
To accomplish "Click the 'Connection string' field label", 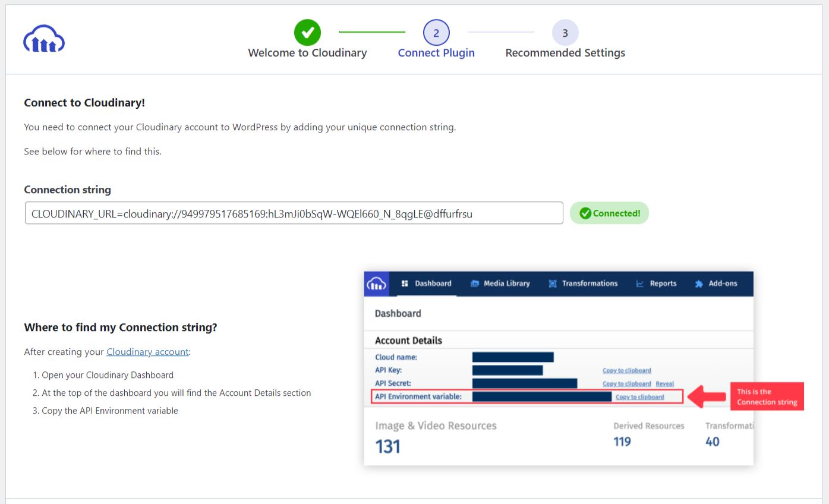I will pyautogui.click(x=67, y=190).
